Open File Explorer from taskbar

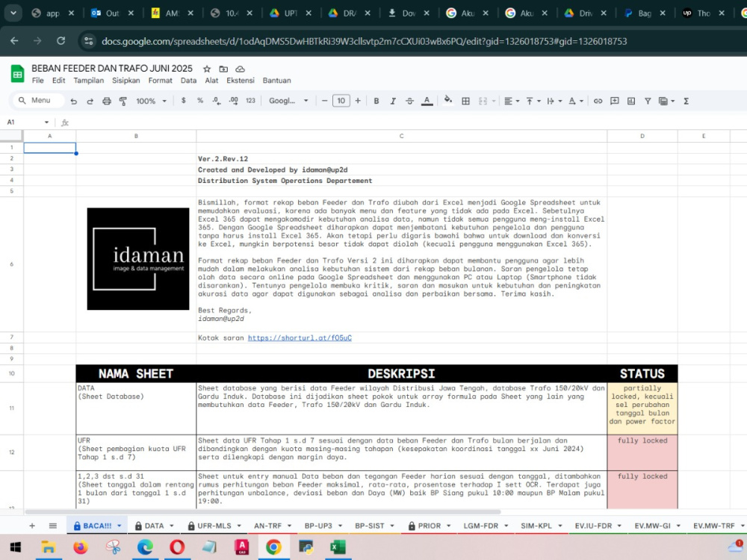point(48,547)
